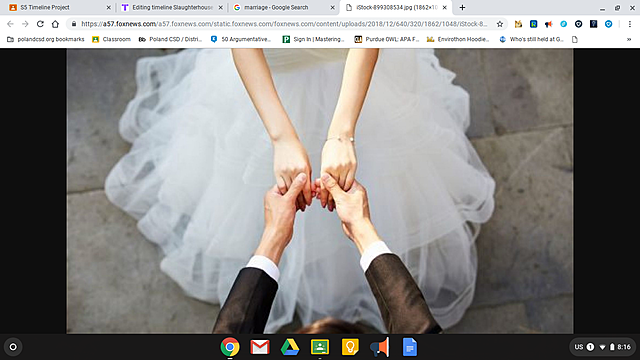The image size is (640, 360).
Task: Open polandcsd.org bookmarks folder
Action: coord(46,39)
